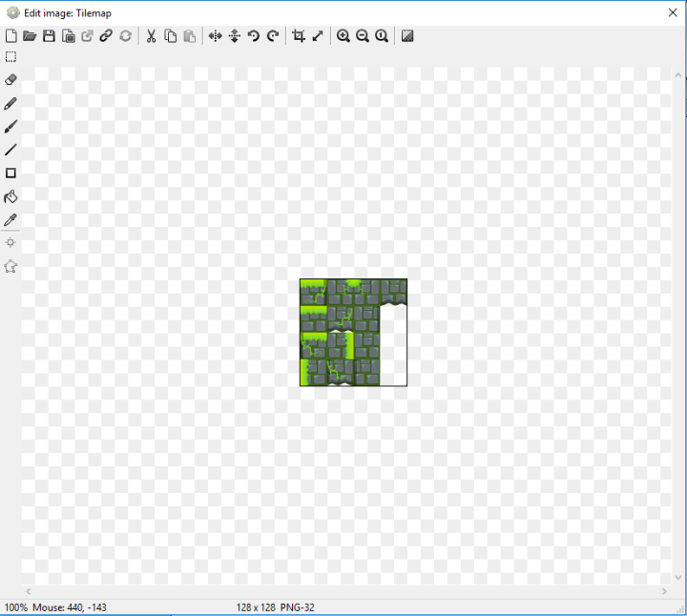Click the vertical scrollbar up arrow

point(678,75)
